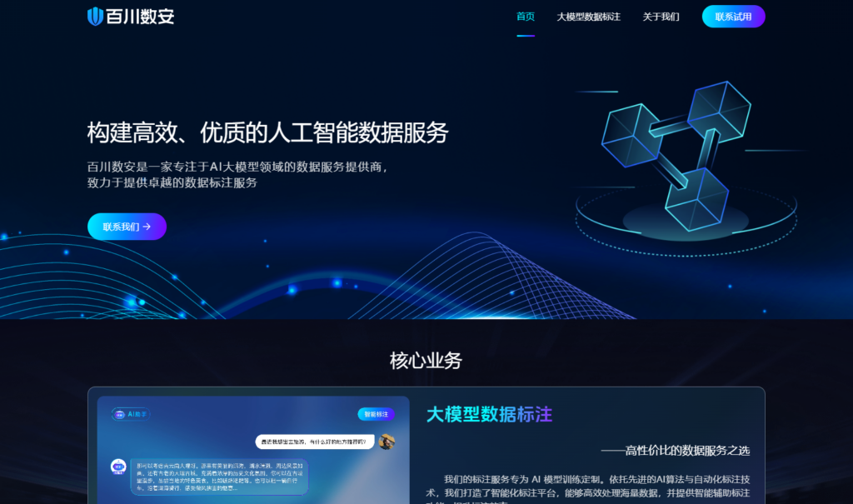Click the robot avatar beside the reply bubble
853x504 pixels.
(117, 468)
